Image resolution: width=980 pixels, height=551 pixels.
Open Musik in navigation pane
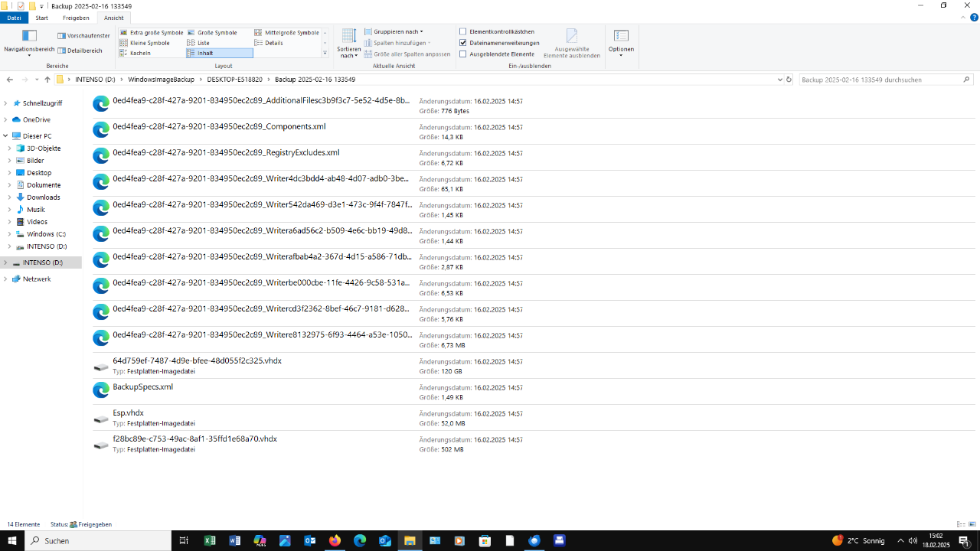(35, 210)
